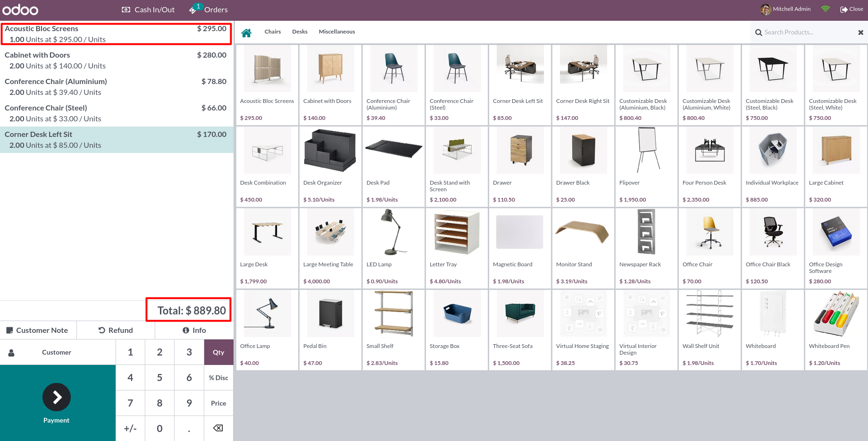Add Desk Pad product
This screenshot has height=441, width=868.
(x=394, y=167)
